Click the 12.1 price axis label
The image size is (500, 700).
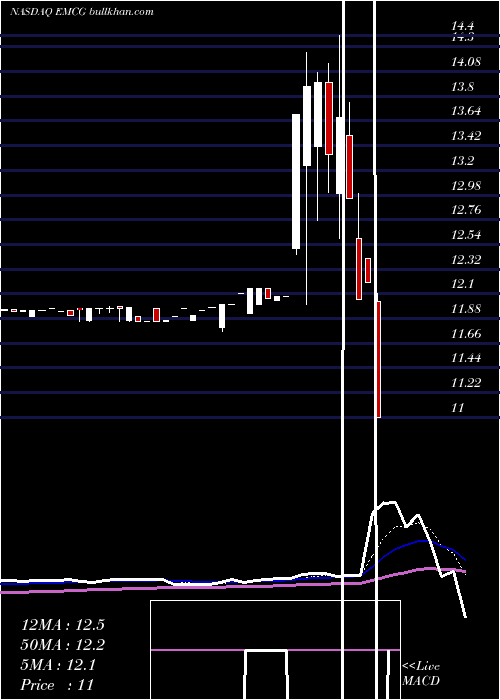[462, 284]
